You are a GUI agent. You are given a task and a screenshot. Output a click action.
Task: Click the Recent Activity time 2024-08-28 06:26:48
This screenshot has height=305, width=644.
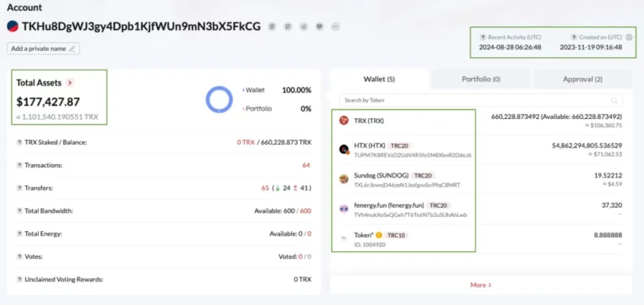click(x=510, y=47)
